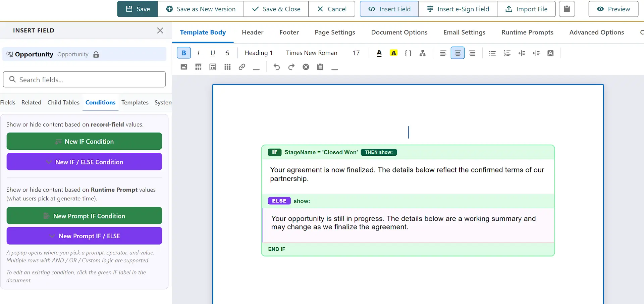The width and height of the screenshot is (644, 304).
Task: Click the boxed A formatting icon
Action: [x=550, y=53]
